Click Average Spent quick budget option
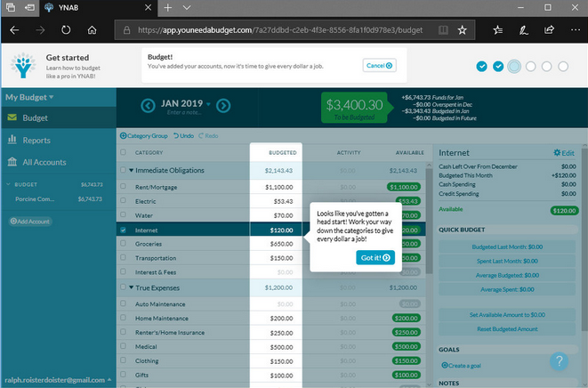Image resolution: width=588 pixels, height=388 pixels. (507, 289)
